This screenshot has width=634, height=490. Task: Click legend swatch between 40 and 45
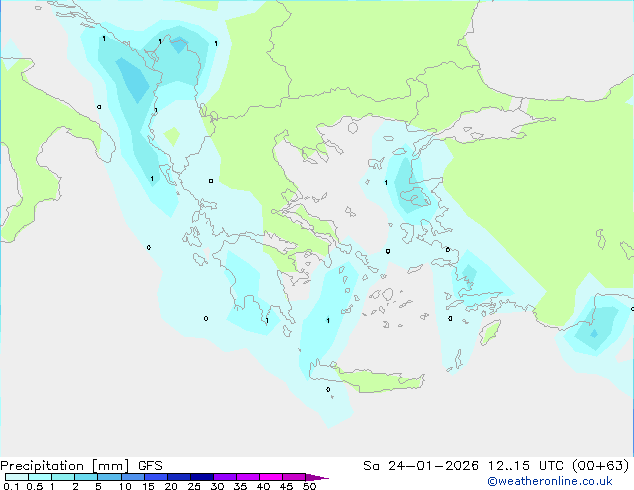(x=271, y=477)
